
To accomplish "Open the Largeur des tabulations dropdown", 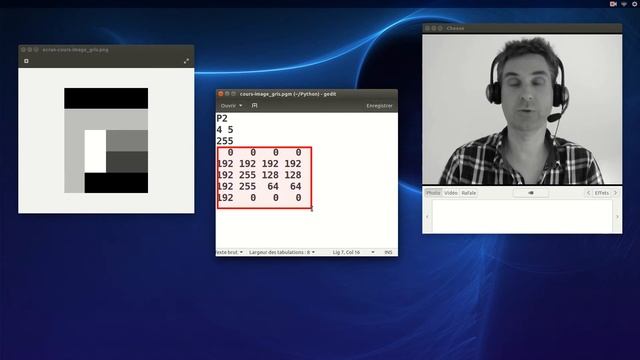I will [282, 252].
